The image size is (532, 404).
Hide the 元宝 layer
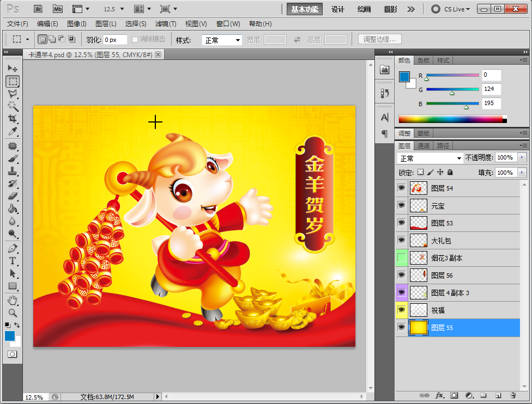click(402, 205)
